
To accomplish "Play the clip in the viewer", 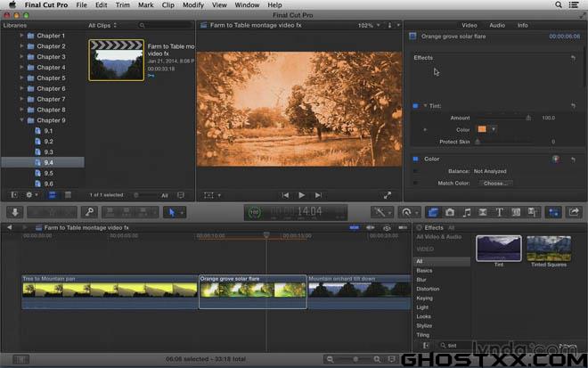I will (301, 195).
